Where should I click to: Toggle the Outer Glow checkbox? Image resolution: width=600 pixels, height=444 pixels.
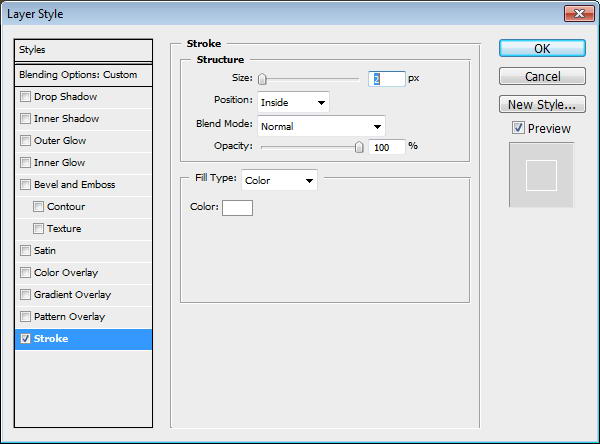25,140
